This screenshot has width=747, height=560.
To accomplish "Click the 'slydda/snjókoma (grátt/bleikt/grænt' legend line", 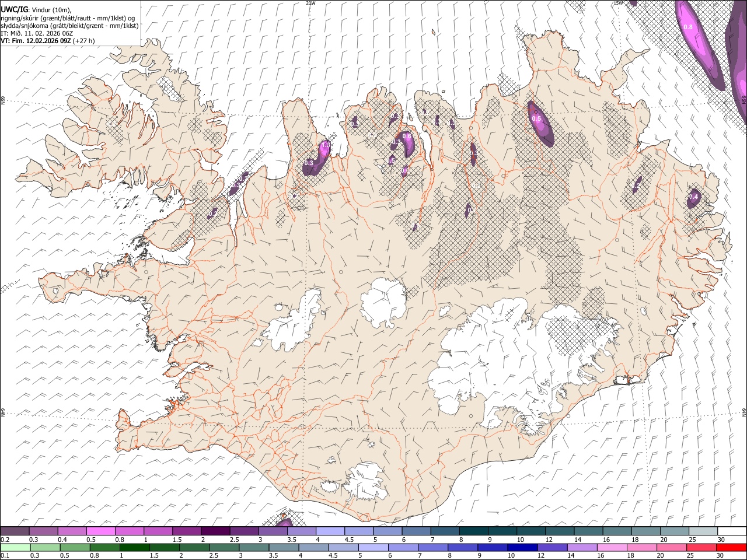I will tap(69, 25).
